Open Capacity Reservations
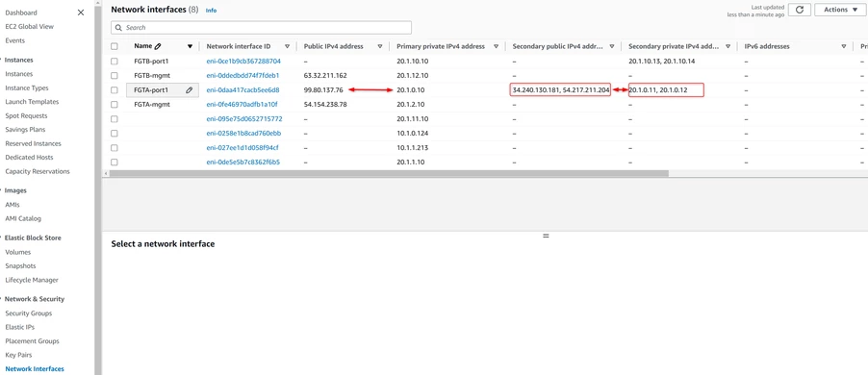This screenshot has width=868, height=375. point(38,171)
